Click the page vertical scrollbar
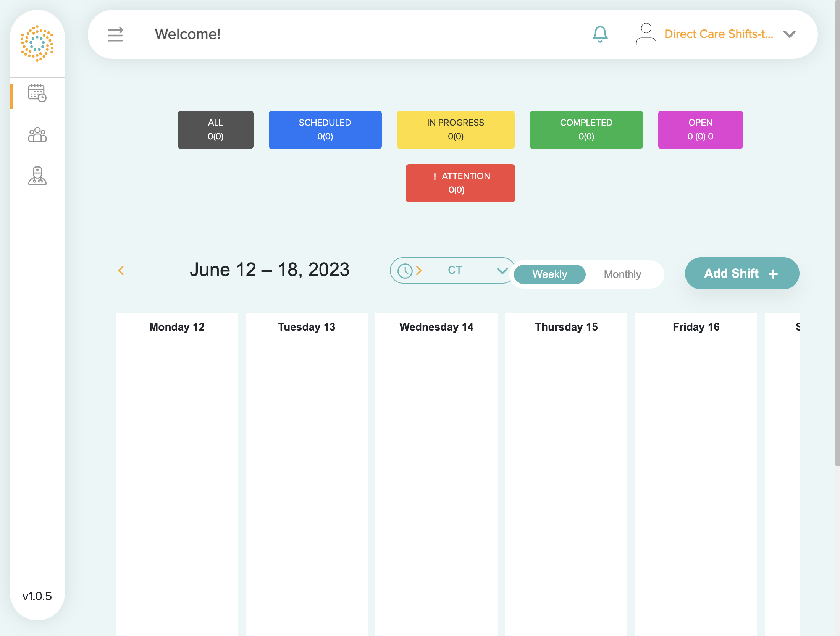This screenshot has height=636, width=840. (837, 233)
